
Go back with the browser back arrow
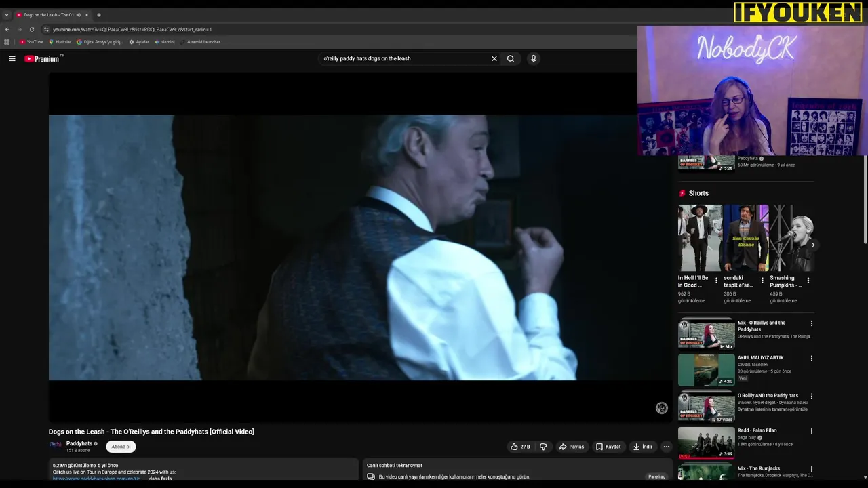point(7,29)
